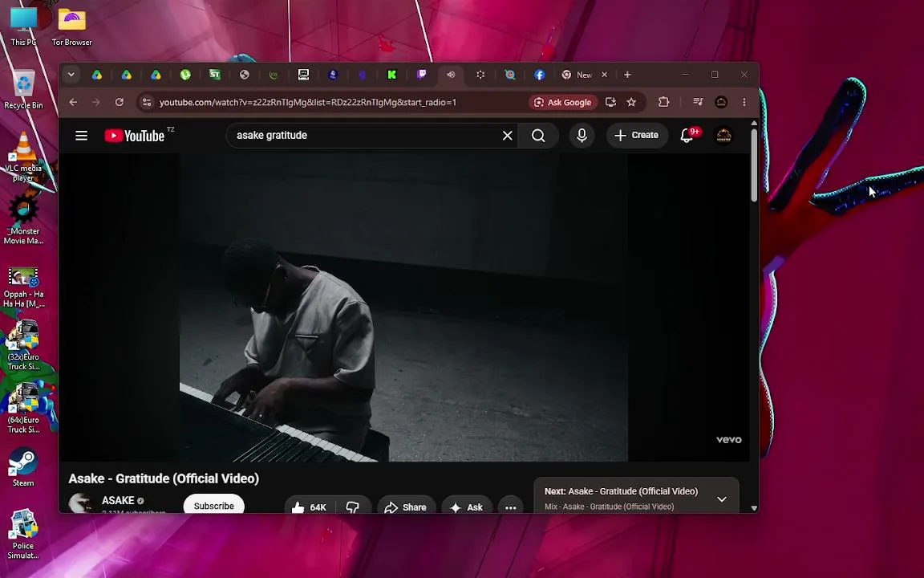Switch to the ST tab
This screenshot has width=924, height=578.
[x=215, y=75]
